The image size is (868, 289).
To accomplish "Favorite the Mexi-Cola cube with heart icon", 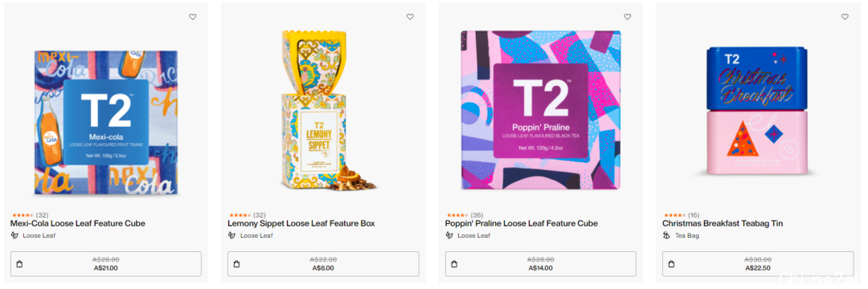I will [x=193, y=17].
